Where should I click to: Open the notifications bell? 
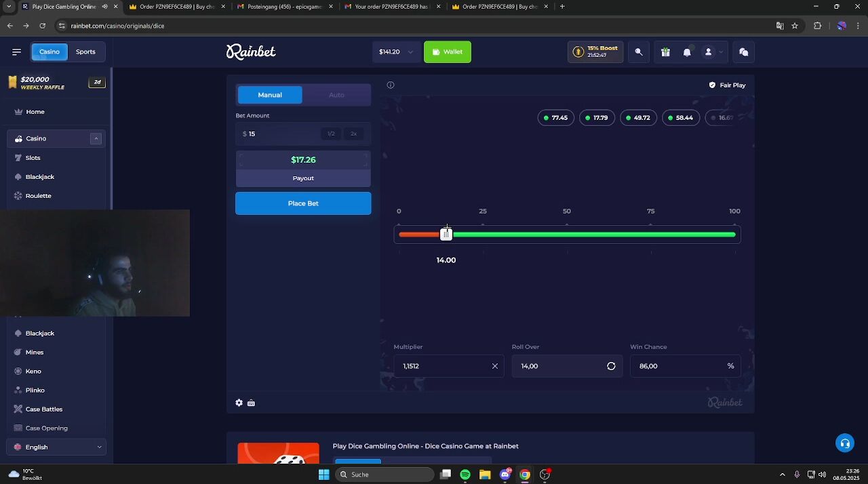[x=687, y=52]
